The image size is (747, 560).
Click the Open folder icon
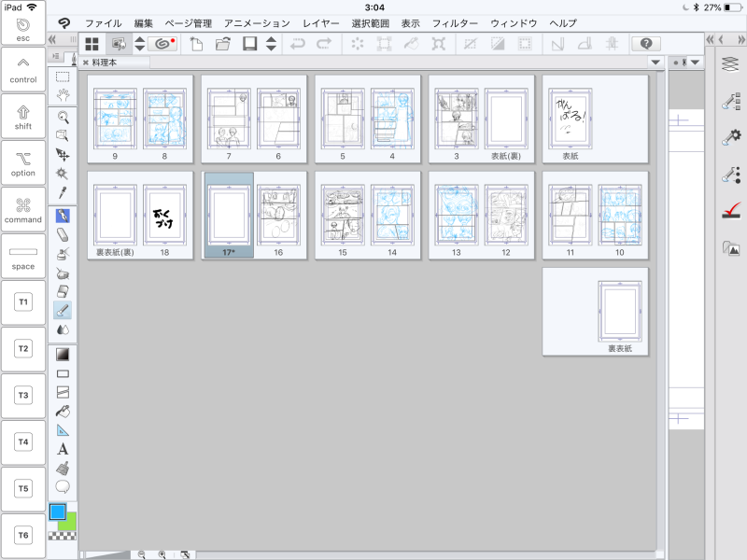coord(222,44)
